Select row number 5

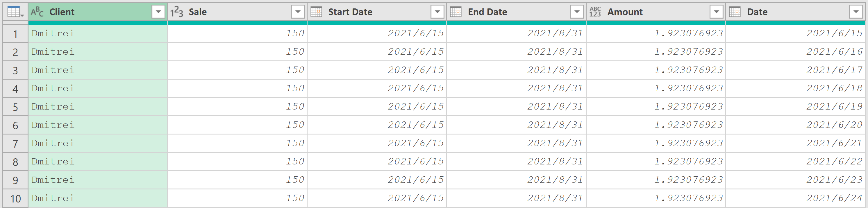15,107
